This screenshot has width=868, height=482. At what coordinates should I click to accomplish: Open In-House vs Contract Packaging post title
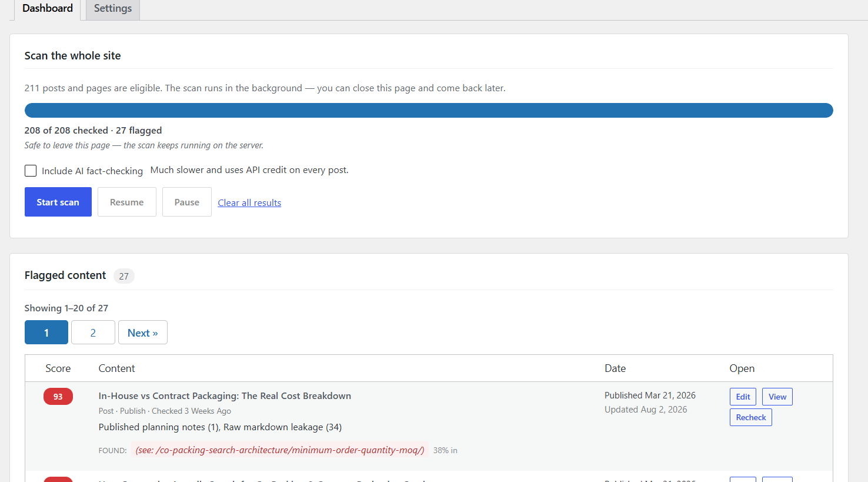(225, 396)
